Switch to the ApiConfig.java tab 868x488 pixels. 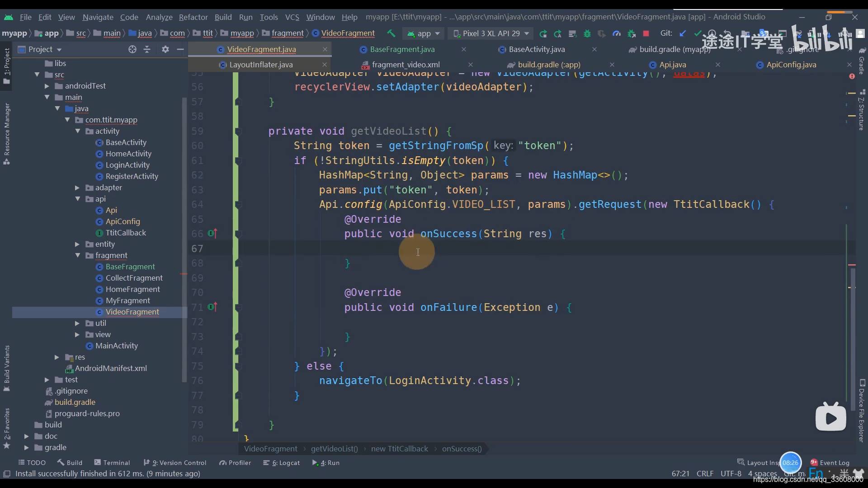click(791, 65)
